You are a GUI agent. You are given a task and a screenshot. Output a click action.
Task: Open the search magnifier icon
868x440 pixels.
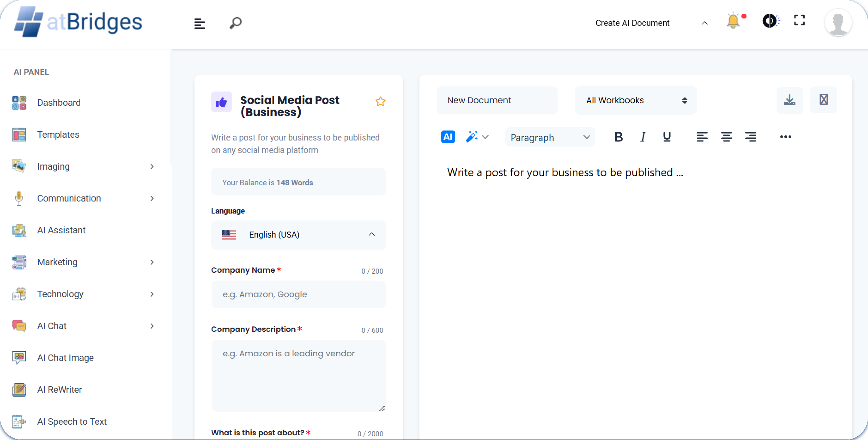(x=236, y=23)
